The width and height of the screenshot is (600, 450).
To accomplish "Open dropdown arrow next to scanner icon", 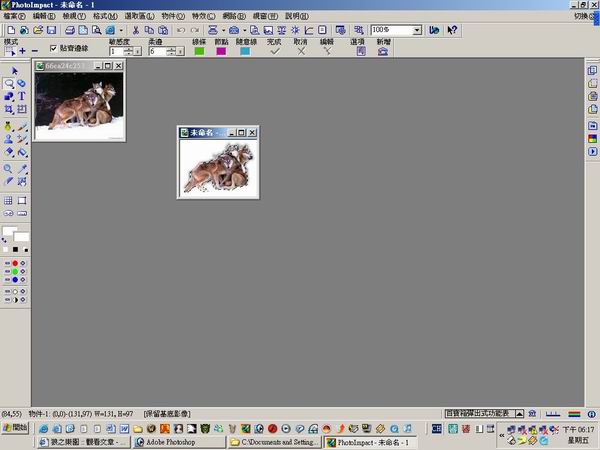I will tap(223, 30).
